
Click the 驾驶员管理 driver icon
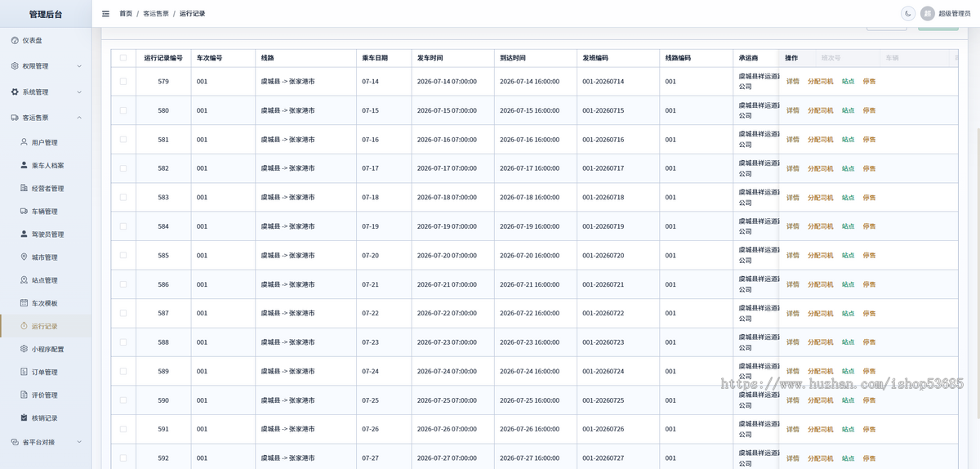[24, 234]
